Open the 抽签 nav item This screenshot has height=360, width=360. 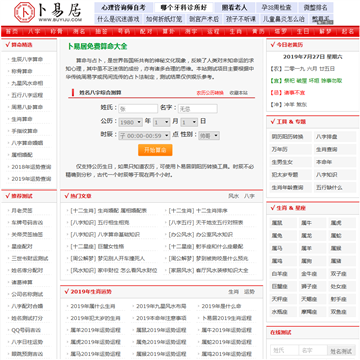click(x=101, y=32)
